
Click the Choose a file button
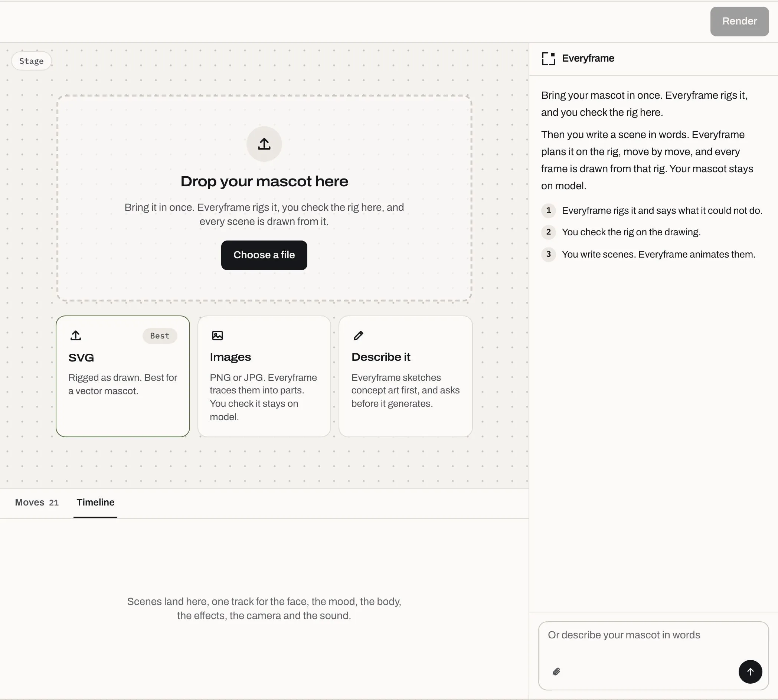pyautogui.click(x=264, y=255)
